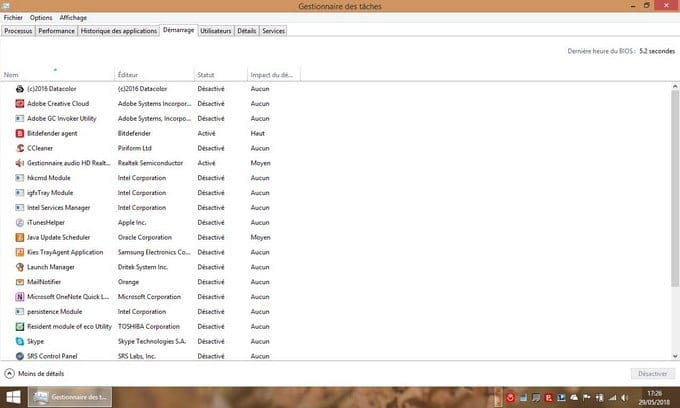Viewport: 680px width, 408px height.
Task: Click the Kies TrayAgent Application icon
Action: click(20, 252)
